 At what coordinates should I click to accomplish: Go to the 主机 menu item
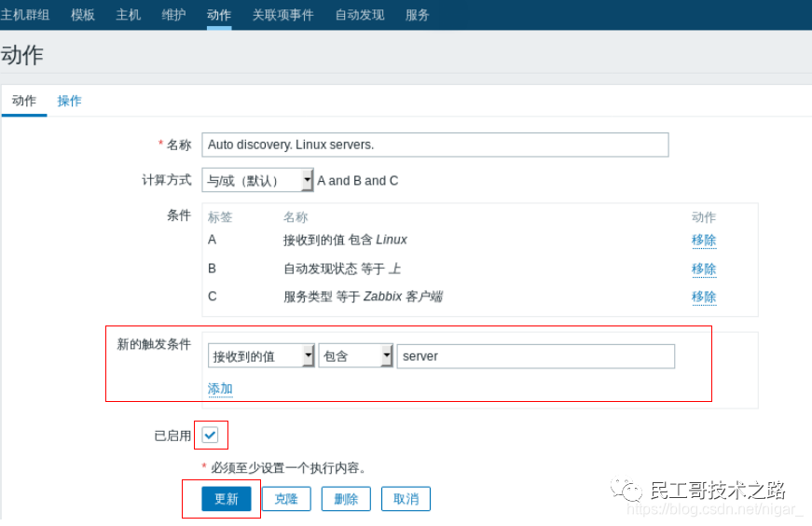(128, 15)
